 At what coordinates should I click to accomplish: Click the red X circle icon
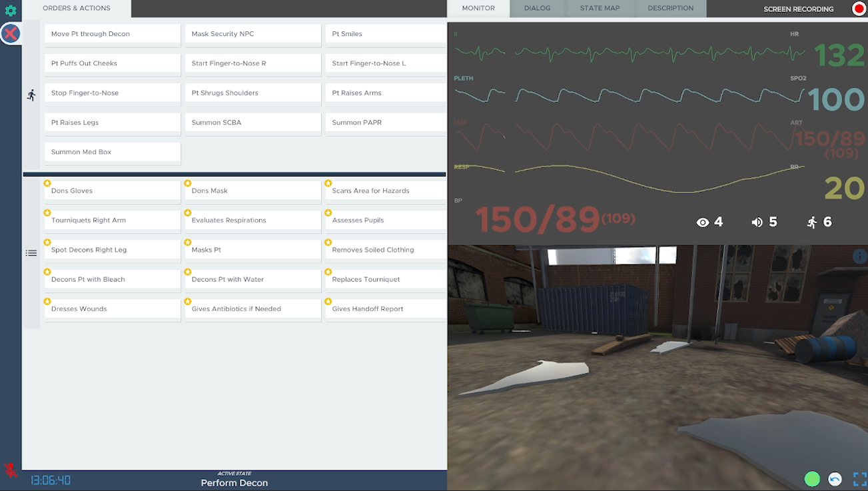coord(11,34)
